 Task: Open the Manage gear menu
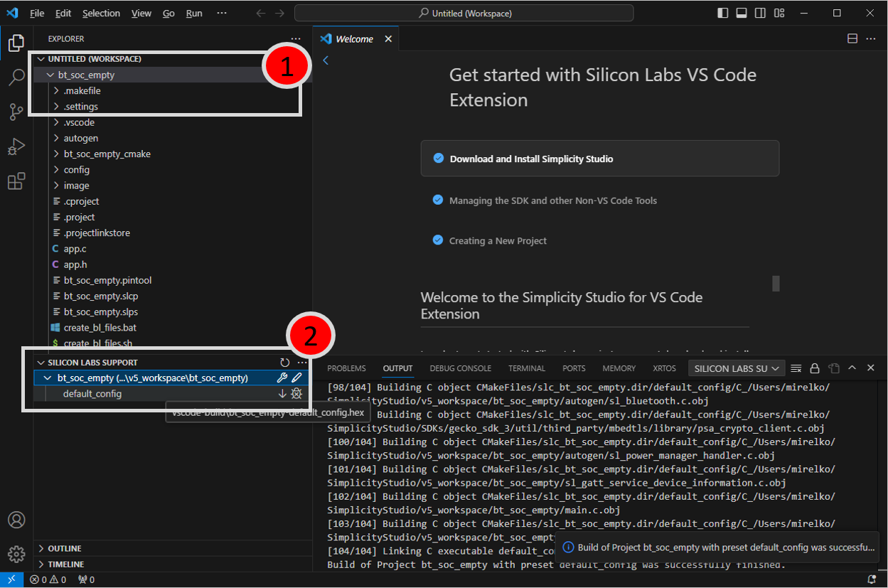point(16,554)
